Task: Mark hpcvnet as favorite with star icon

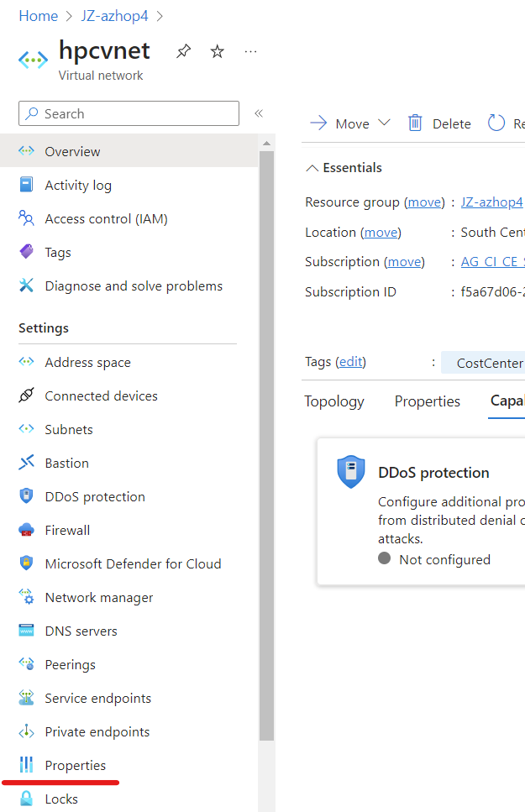Action: 218,51
